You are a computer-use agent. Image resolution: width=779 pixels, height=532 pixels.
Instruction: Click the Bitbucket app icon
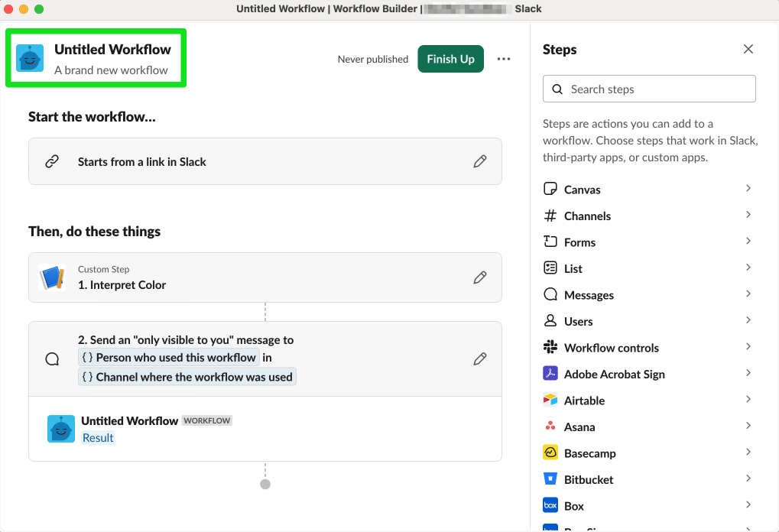click(x=550, y=479)
